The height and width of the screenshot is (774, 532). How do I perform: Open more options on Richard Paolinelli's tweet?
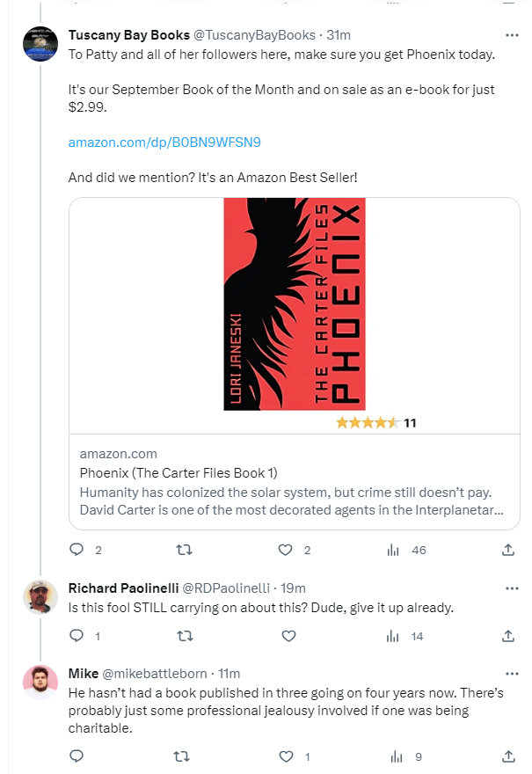coord(512,588)
